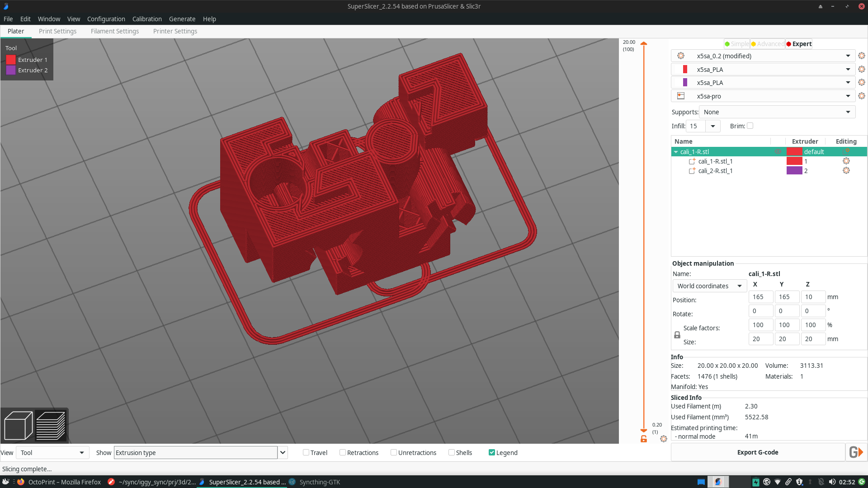
Task: Open filament settings gear beside first x5sa_PLA
Action: click(861, 69)
